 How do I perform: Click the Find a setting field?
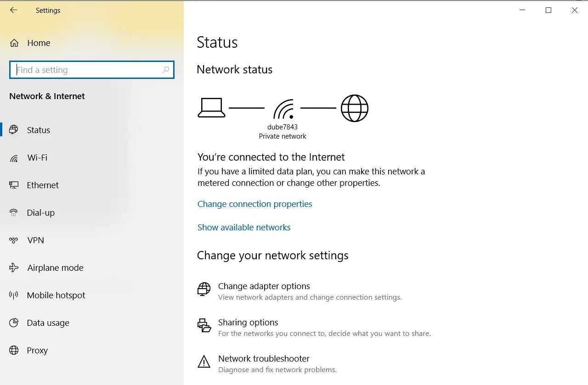click(x=87, y=70)
